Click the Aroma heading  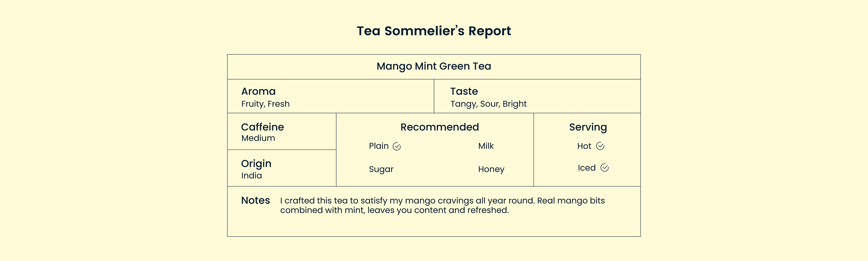click(258, 91)
